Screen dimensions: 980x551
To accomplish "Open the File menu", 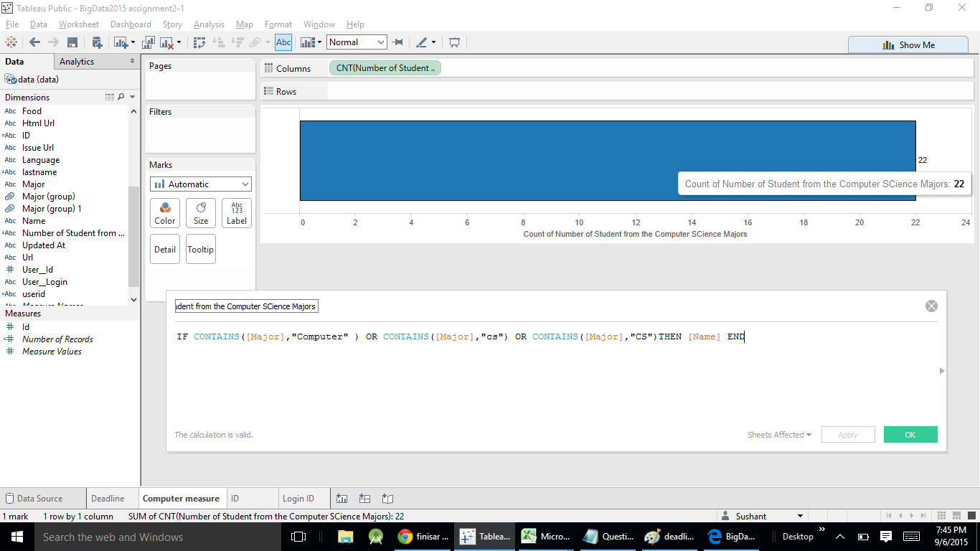I will pyautogui.click(x=12, y=24).
